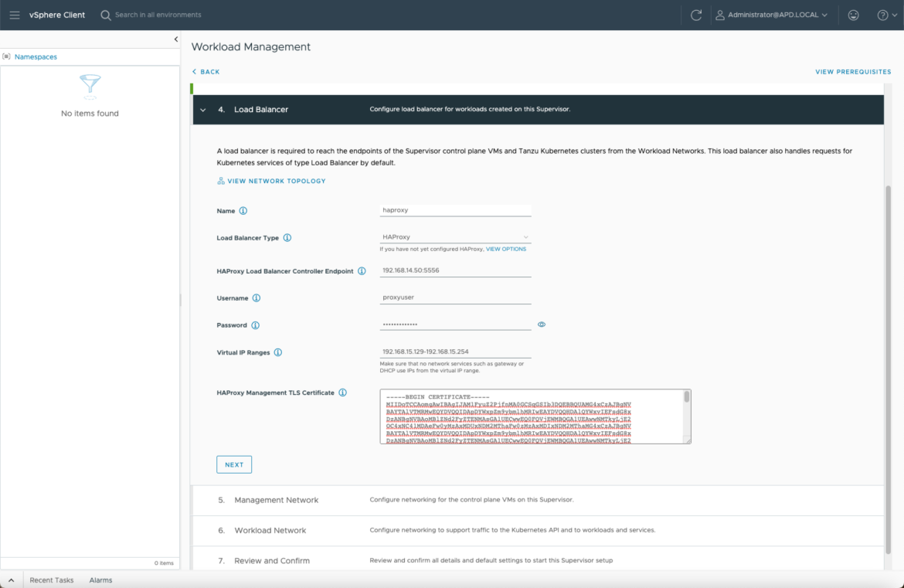Image resolution: width=904 pixels, height=588 pixels.
Task: Collapse the left navigation sidebar
Action: tap(175, 39)
